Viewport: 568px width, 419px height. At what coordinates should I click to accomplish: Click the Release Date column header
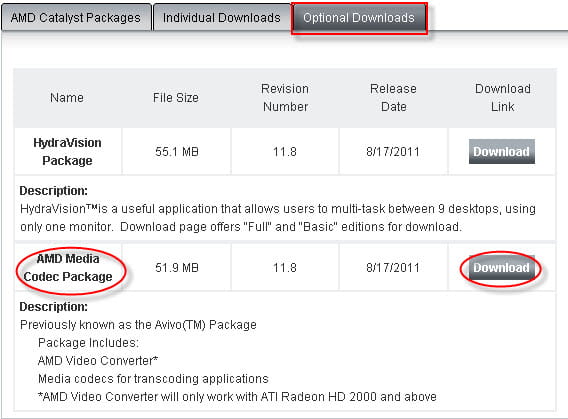tap(393, 98)
